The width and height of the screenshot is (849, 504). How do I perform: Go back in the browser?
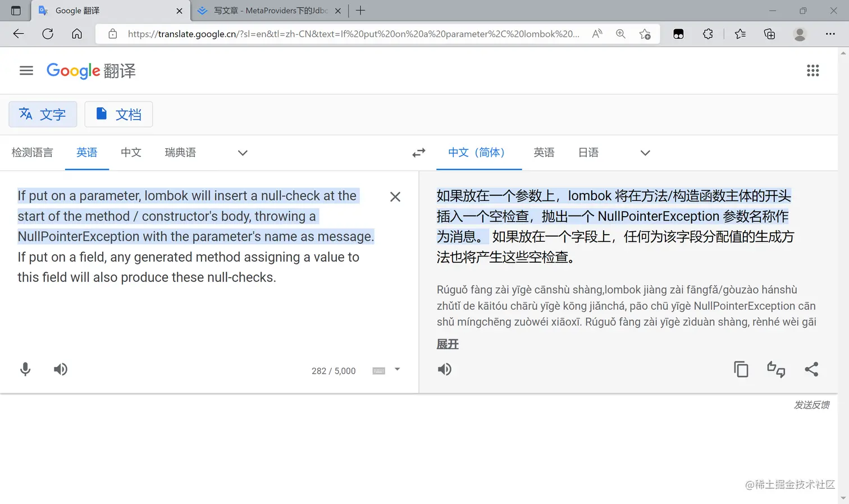coord(19,34)
